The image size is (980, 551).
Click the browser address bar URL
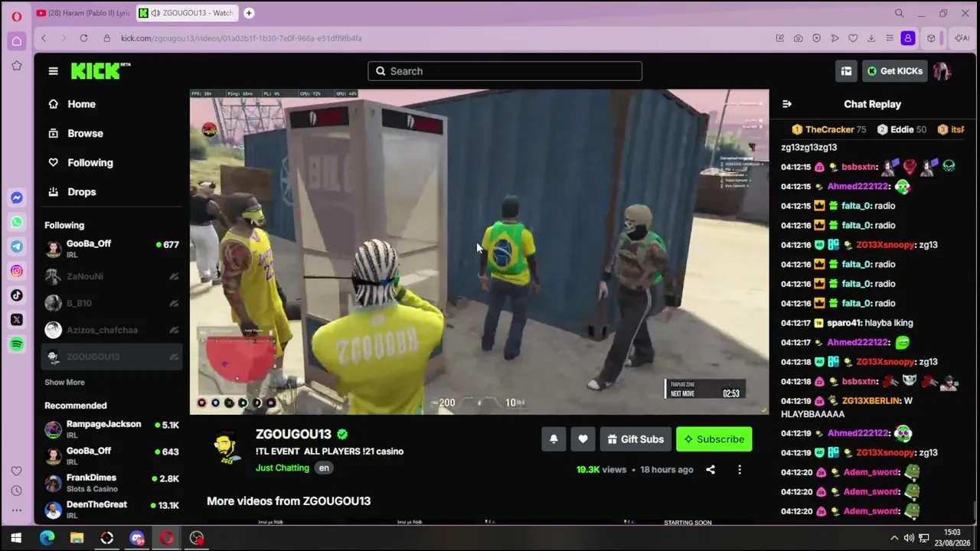241,38
